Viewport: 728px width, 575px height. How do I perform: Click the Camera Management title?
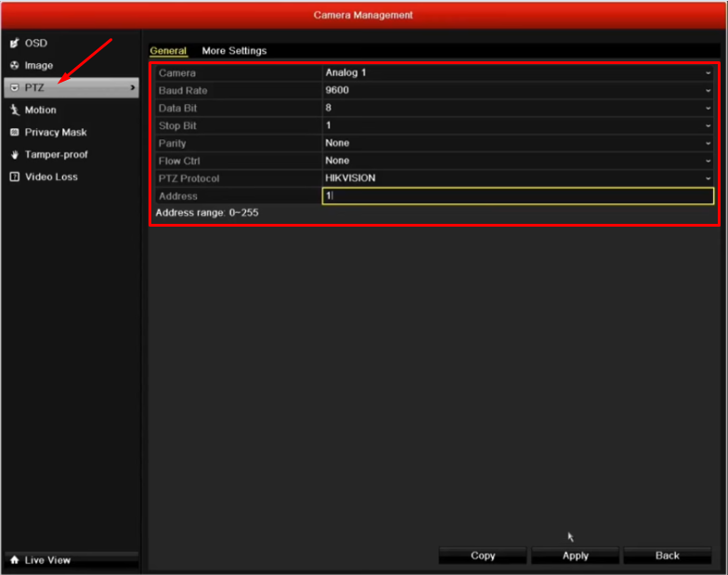click(363, 15)
